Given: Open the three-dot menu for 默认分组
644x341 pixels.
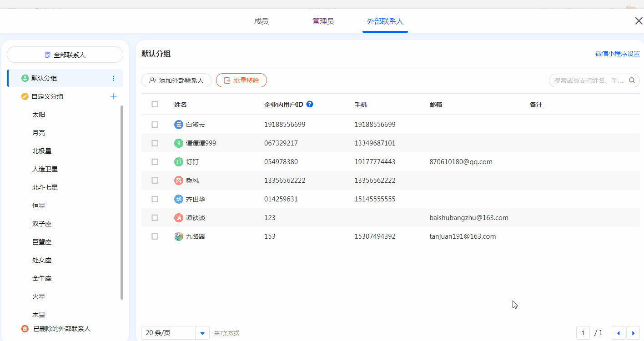Looking at the screenshot, I should coord(114,78).
